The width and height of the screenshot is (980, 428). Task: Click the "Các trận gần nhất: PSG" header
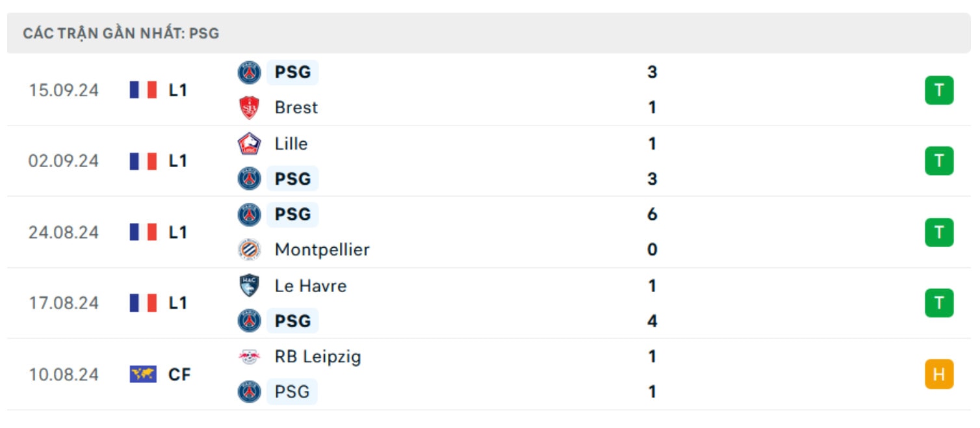(x=121, y=33)
